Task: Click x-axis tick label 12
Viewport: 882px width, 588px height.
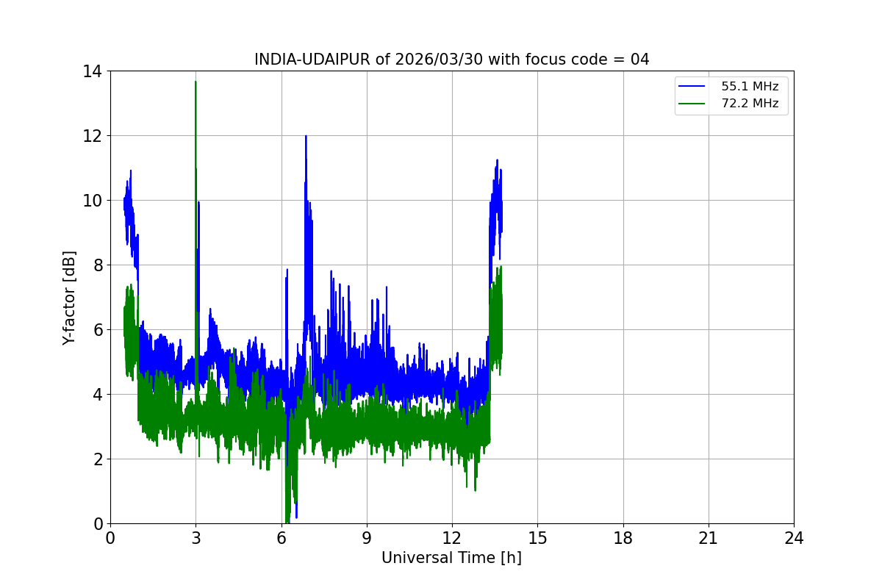Action: [x=452, y=538]
